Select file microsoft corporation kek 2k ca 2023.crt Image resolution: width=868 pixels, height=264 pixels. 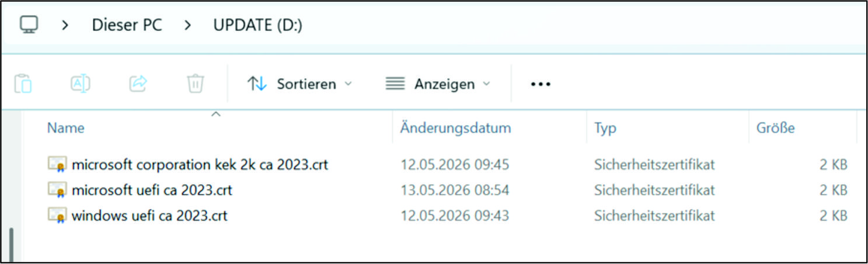pyautogui.click(x=200, y=165)
